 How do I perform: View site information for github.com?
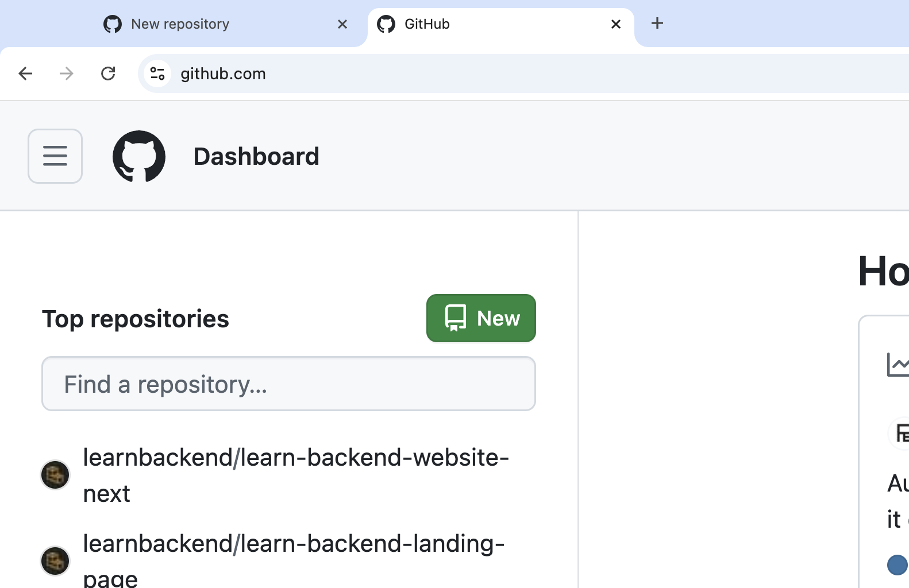pos(157,73)
